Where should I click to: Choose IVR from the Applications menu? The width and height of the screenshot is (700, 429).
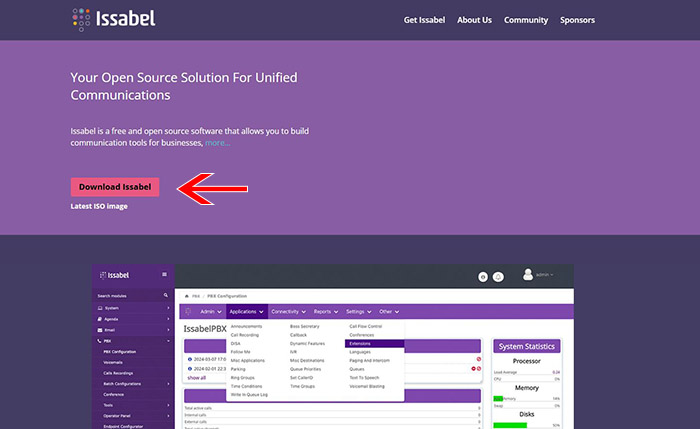(293, 352)
